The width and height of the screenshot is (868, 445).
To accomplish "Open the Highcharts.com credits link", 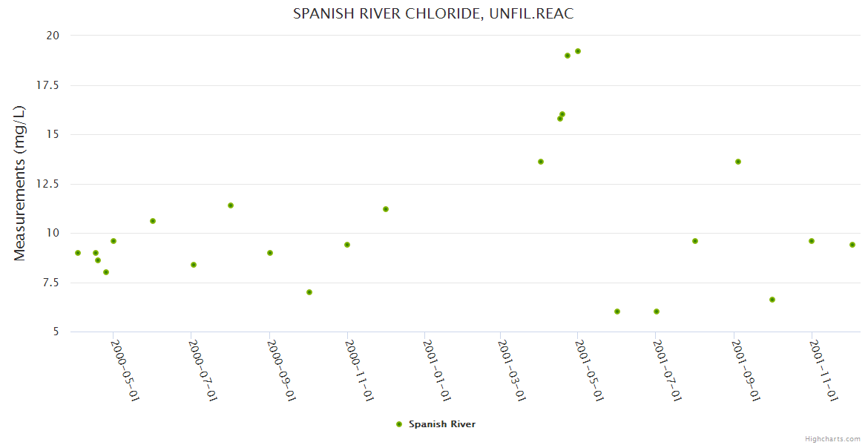I will pos(832,438).
